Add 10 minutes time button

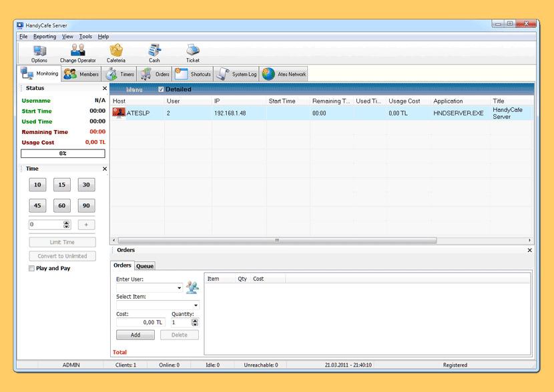coord(37,185)
